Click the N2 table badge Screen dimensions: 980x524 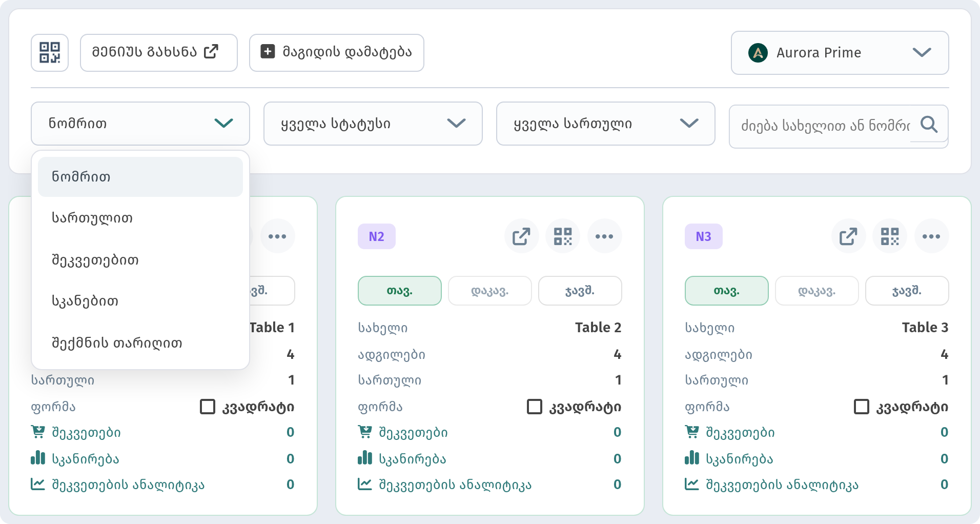pyautogui.click(x=377, y=236)
